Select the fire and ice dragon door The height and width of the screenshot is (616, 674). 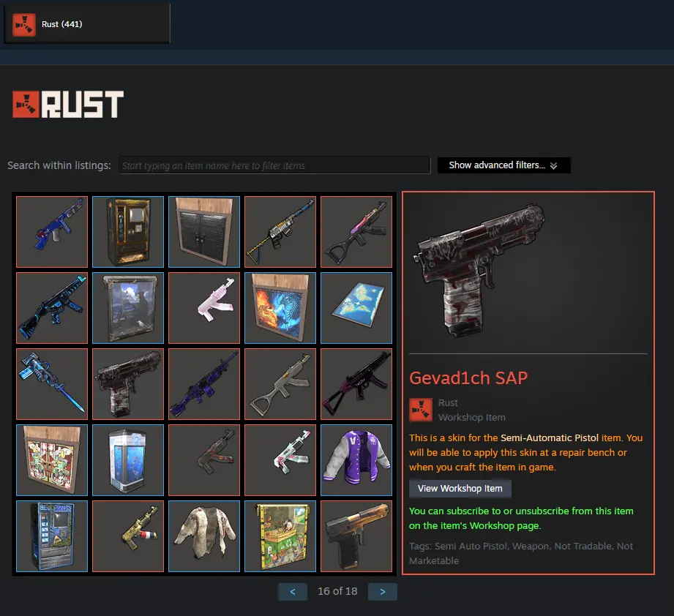coord(280,308)
